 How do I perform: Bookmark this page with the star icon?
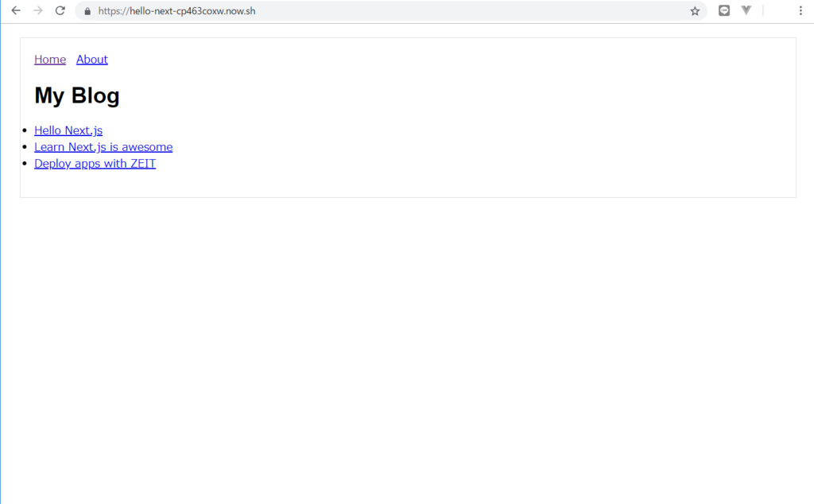[695, 11]
